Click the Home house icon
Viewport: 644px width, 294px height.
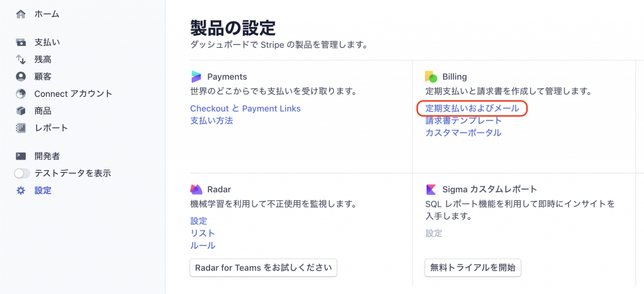[21, 14]
